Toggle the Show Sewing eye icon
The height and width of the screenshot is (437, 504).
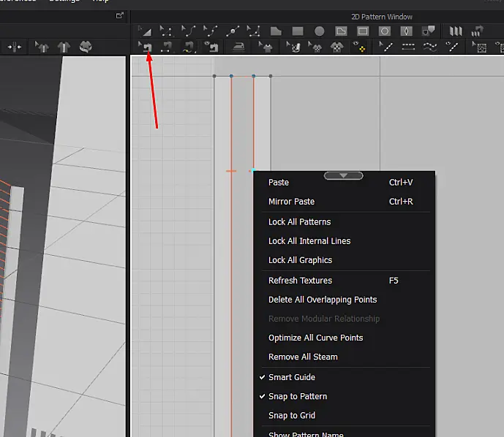coord(211,47)
